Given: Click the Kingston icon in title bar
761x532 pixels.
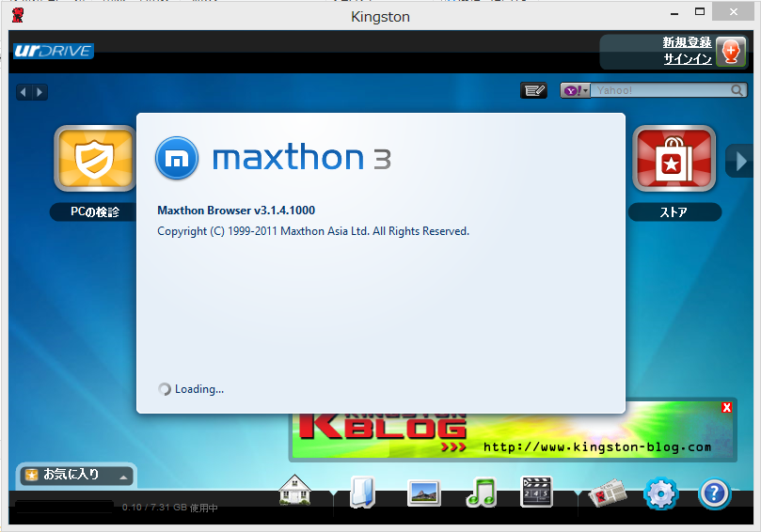Looking at the screenshot, I should point(18,15).
